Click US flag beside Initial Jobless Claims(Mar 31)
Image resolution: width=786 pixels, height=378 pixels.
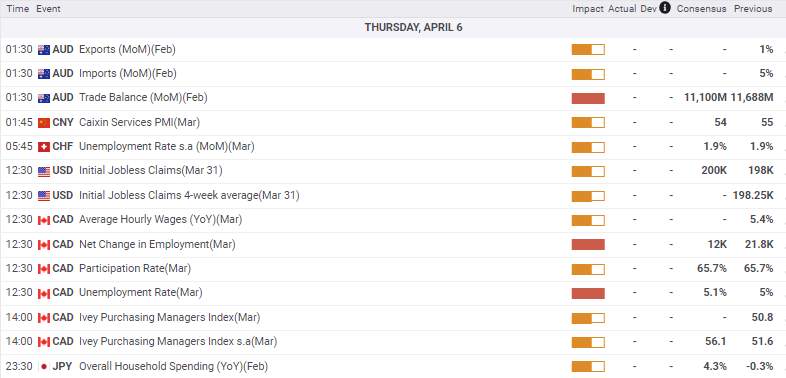[44, 171]
